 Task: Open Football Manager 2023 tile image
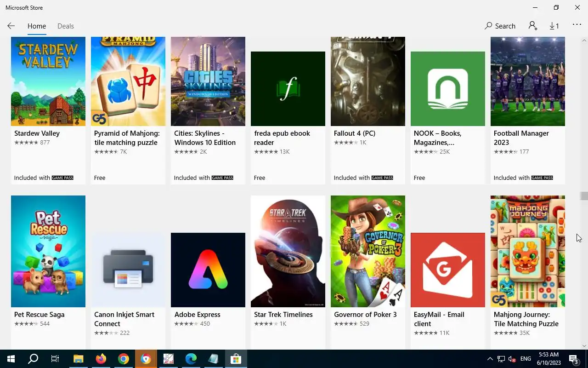coord(528,81)
